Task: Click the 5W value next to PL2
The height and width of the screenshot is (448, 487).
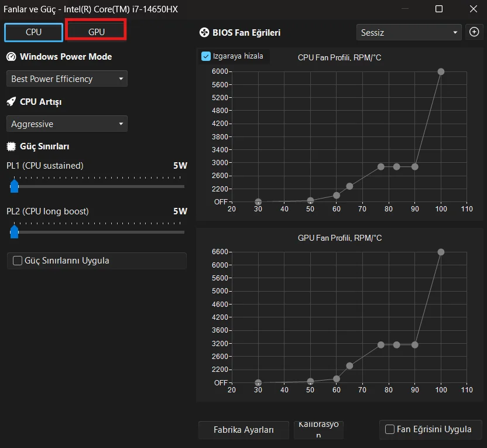Action: tap(180, 211)
